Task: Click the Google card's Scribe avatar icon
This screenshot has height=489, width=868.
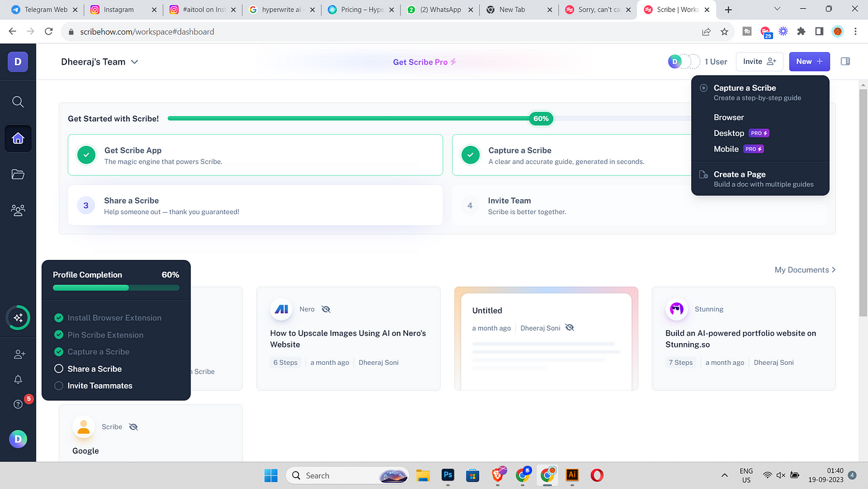Action: click(83, 427)
